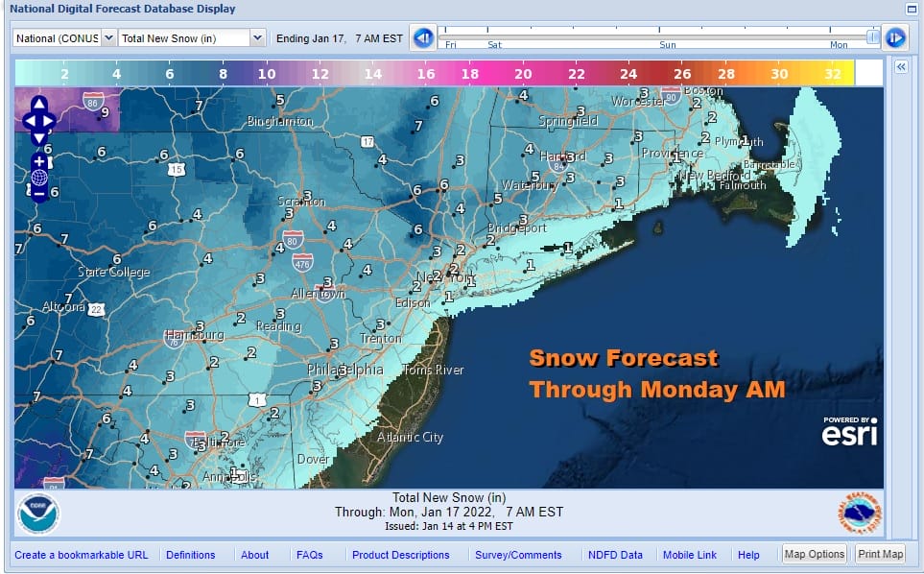Open the NDFD Data link
924x574 pixels.
615,555
